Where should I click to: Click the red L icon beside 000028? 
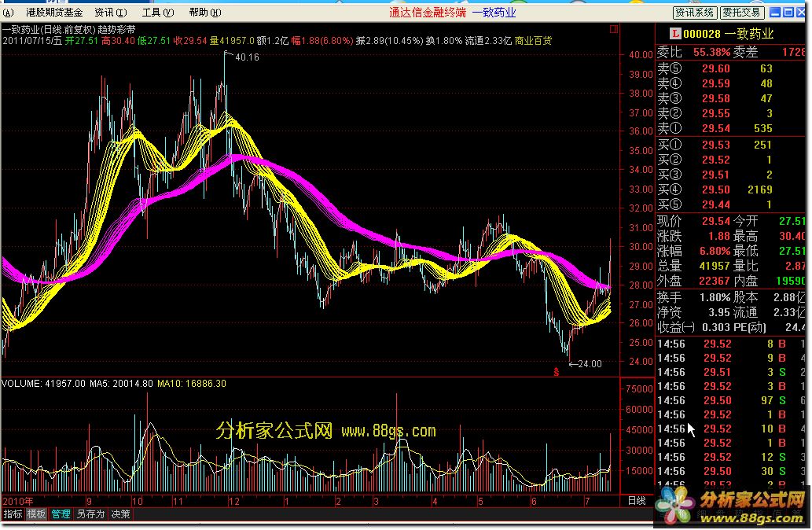pyautogui.click(x=674, y=34)
